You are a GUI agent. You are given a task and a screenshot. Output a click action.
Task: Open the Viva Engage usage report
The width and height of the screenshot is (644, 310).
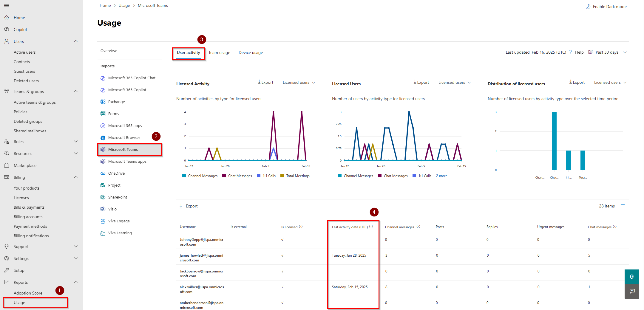(x=118, y=221)
